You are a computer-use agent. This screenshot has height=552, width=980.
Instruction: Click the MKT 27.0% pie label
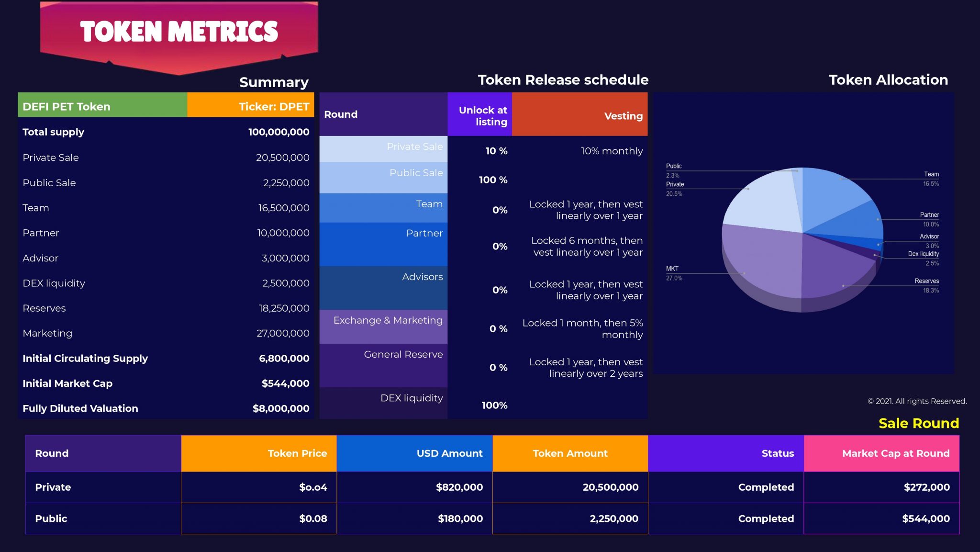click(674, 273)
